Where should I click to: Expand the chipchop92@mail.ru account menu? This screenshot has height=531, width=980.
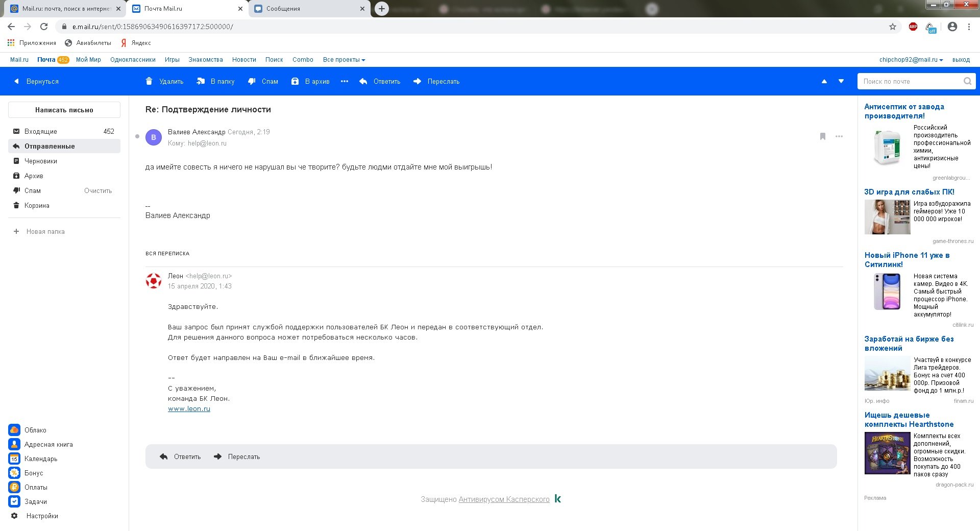[911, 60]
